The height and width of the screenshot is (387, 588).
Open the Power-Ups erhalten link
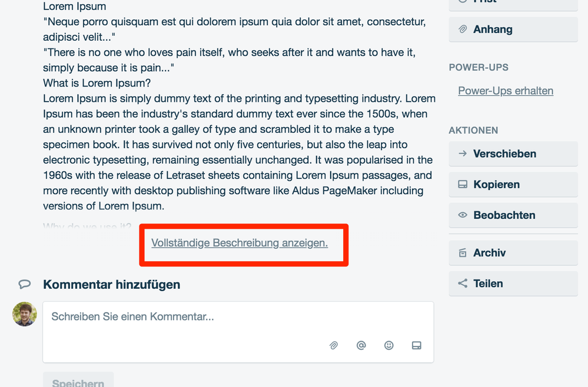click(x=505, y=91)
